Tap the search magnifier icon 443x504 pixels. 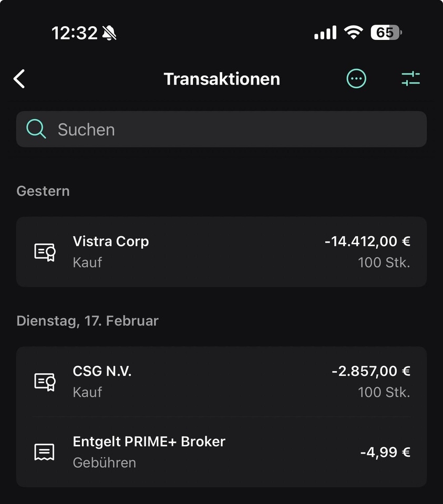(x=36, y=129)
